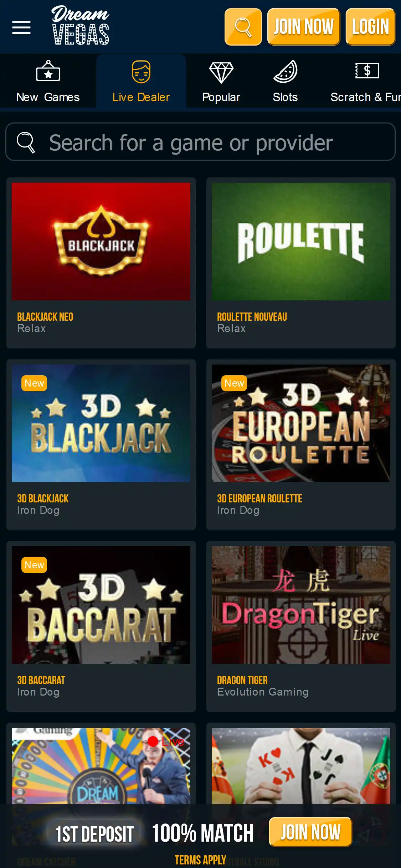Open the Dream Catcher live game

(x=101, y=765)
